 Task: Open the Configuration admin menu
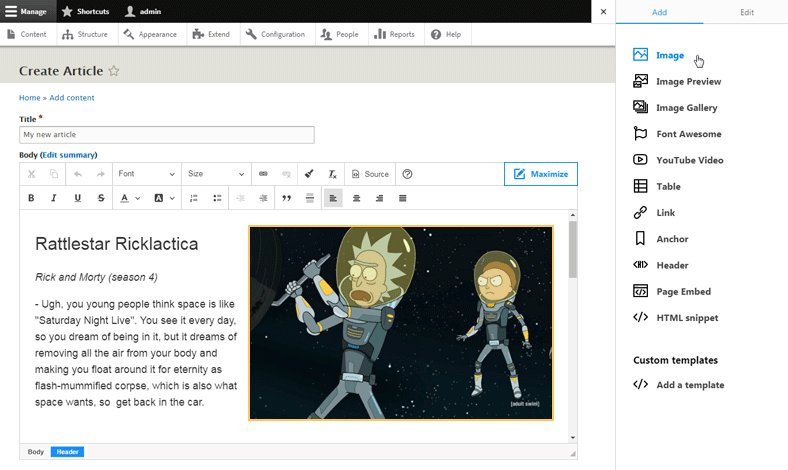click(x=275, y=34)
